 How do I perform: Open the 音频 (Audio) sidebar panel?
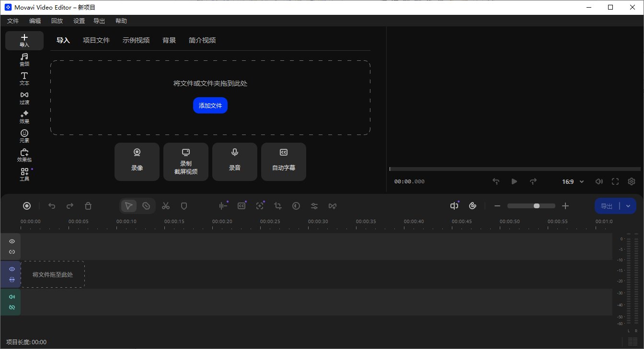click(24, 60)
